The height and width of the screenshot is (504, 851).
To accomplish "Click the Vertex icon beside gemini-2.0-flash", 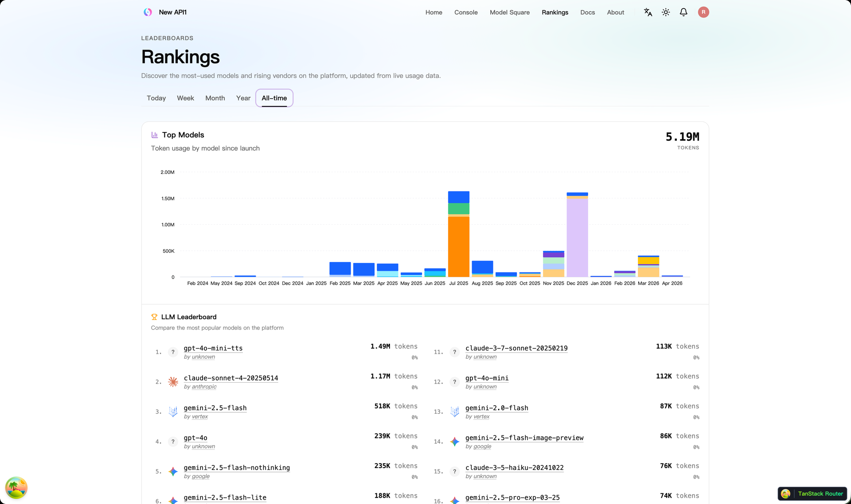I will [x=454, y=412].
